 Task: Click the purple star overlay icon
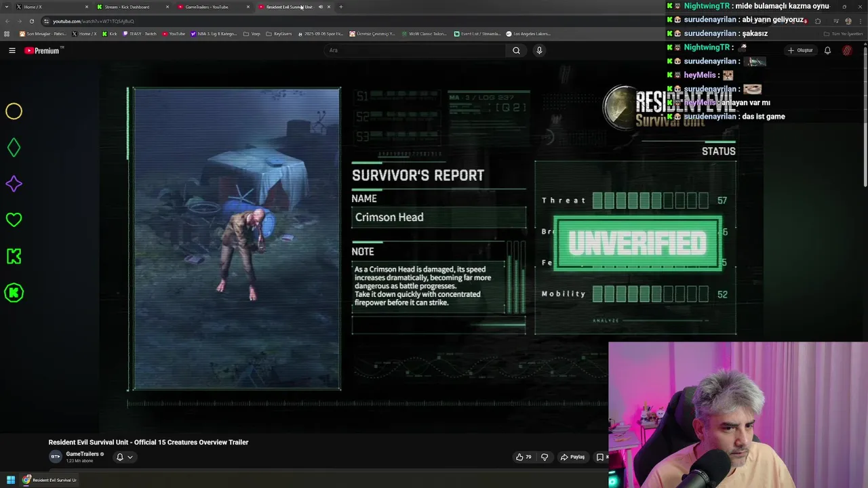[x=14, y=184]
